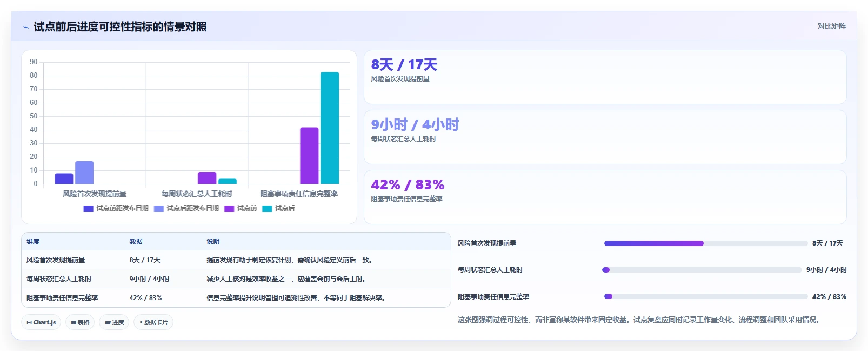
Task: Select the 表格 chip
Action: (x=80, y=322)
